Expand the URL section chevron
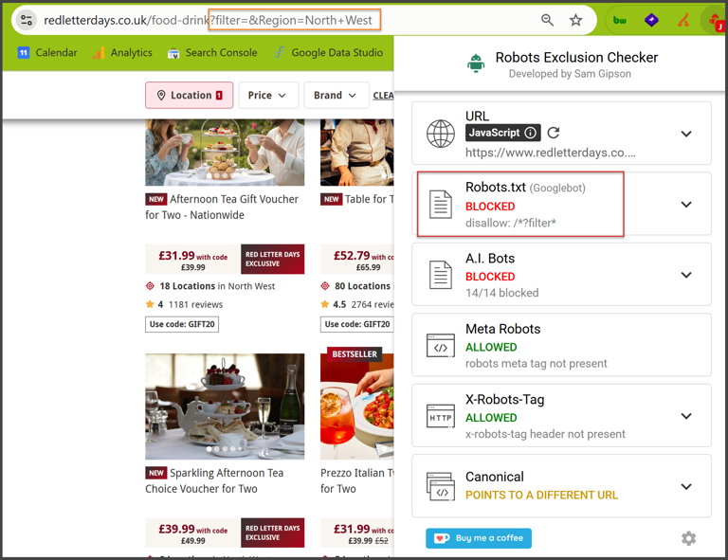This screenshot has height=560, width=728. (686, 134)
